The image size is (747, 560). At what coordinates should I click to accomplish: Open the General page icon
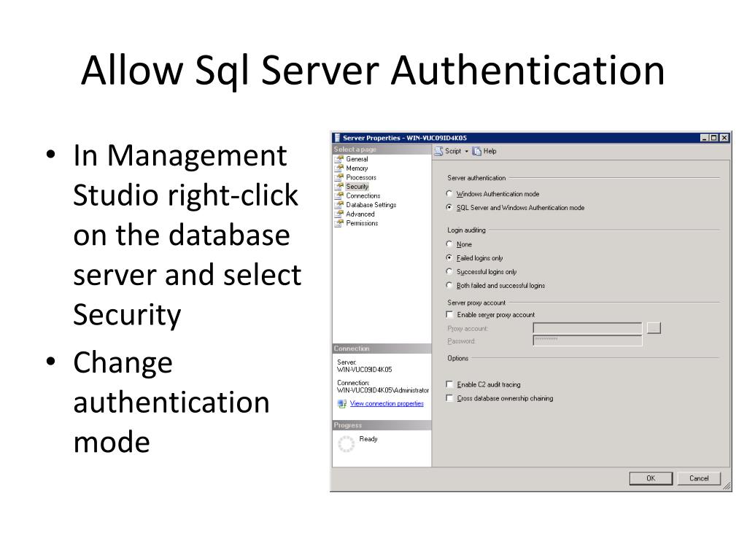[339, 159]
